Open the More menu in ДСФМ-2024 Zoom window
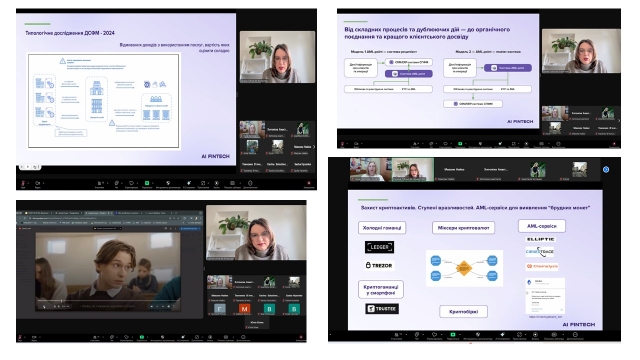The image size is (640, 360). pyautogui.click(x=250, y=183)
